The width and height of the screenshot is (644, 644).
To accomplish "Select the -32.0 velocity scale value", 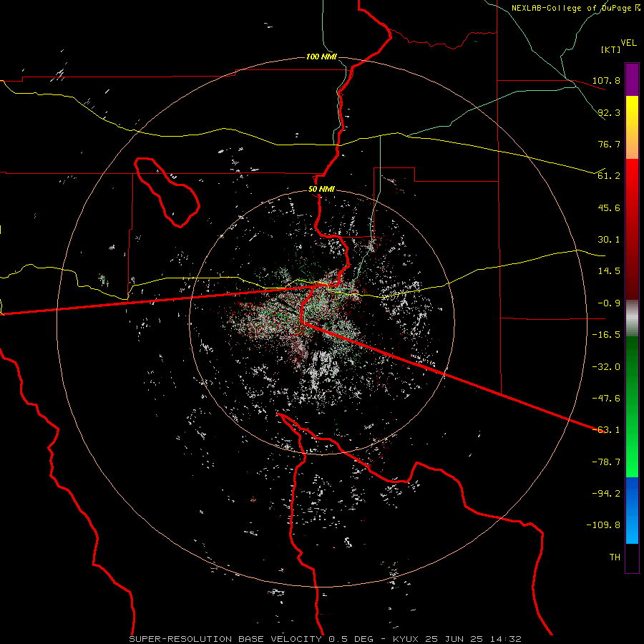I will (606, 367).
